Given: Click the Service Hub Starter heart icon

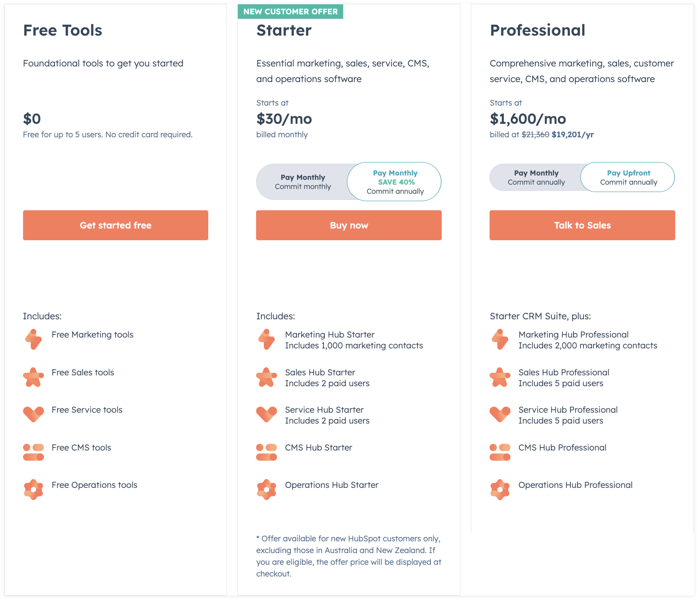Looking at the screenshot, I should pos(267,414).
